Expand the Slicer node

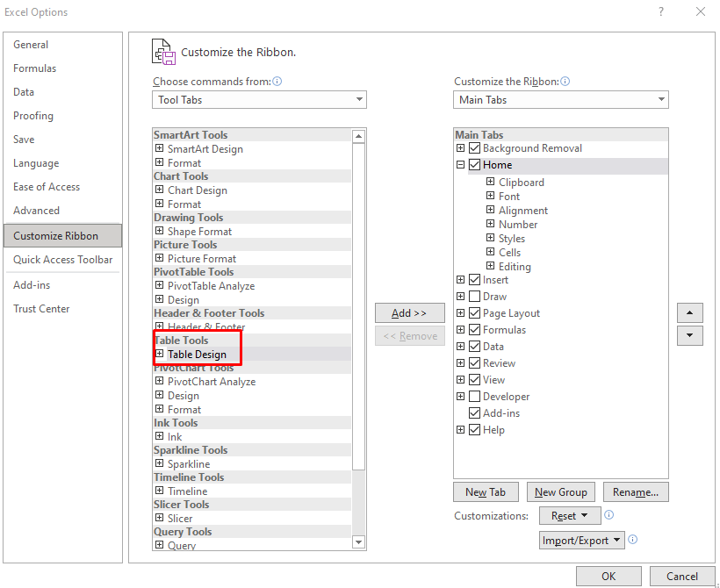point(159,517)
